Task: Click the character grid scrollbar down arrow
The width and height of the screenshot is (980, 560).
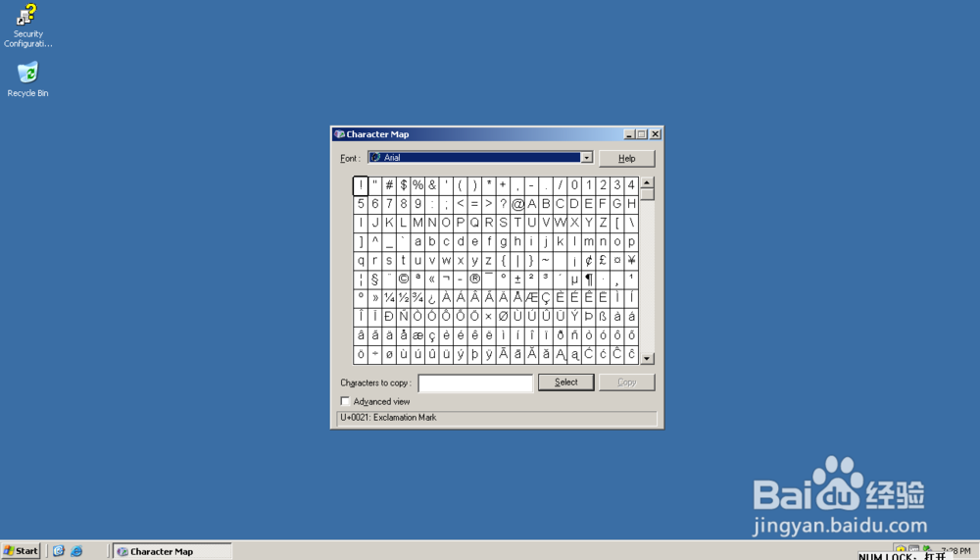Action: point(647,359)
